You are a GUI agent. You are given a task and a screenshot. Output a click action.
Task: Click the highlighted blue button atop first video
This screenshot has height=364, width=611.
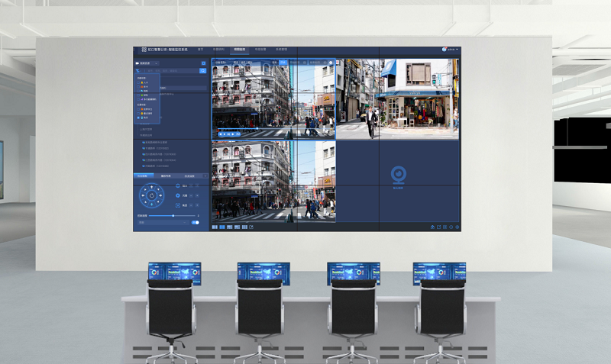(x=283, y=62)
